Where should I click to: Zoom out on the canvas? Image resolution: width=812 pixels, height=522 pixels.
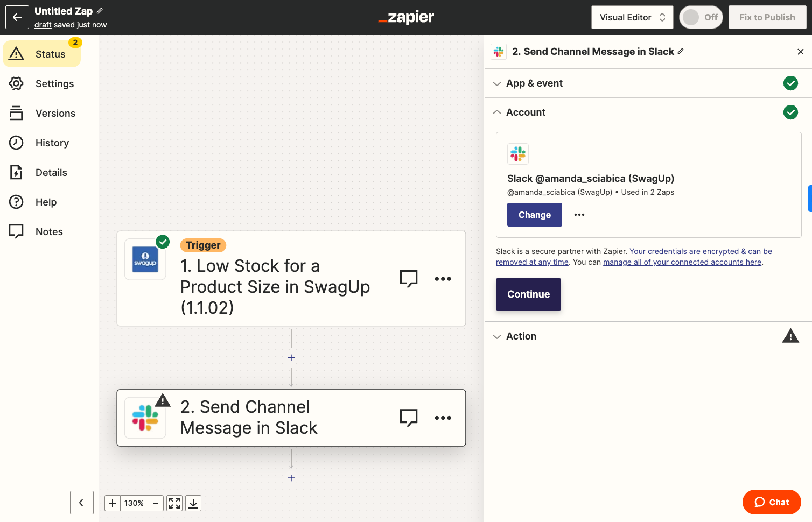tap(156, 503)
